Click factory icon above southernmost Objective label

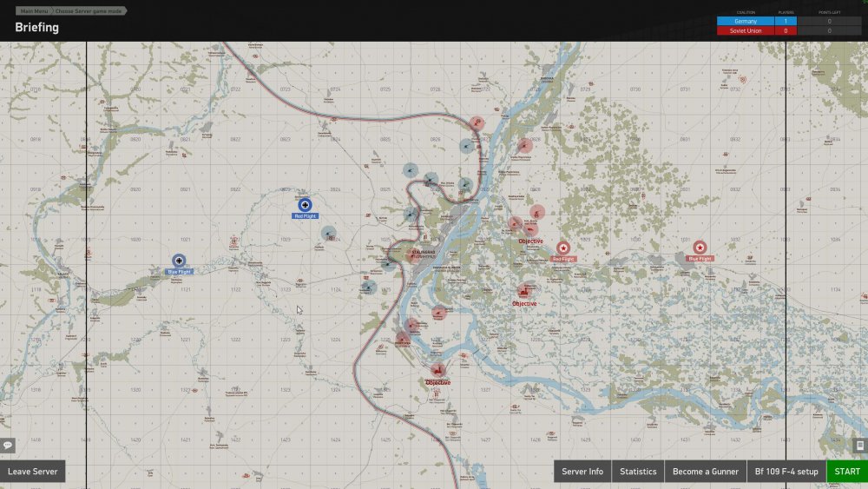point(437,370)
